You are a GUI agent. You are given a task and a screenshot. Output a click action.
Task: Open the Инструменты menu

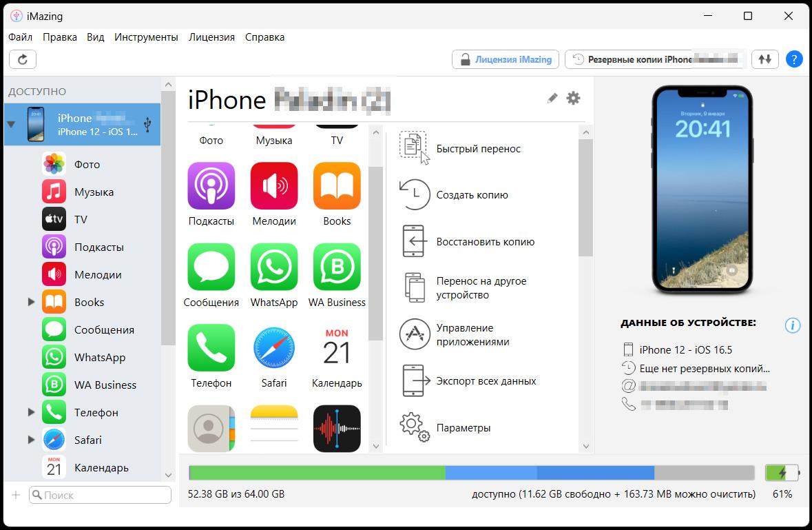point(146,37)
